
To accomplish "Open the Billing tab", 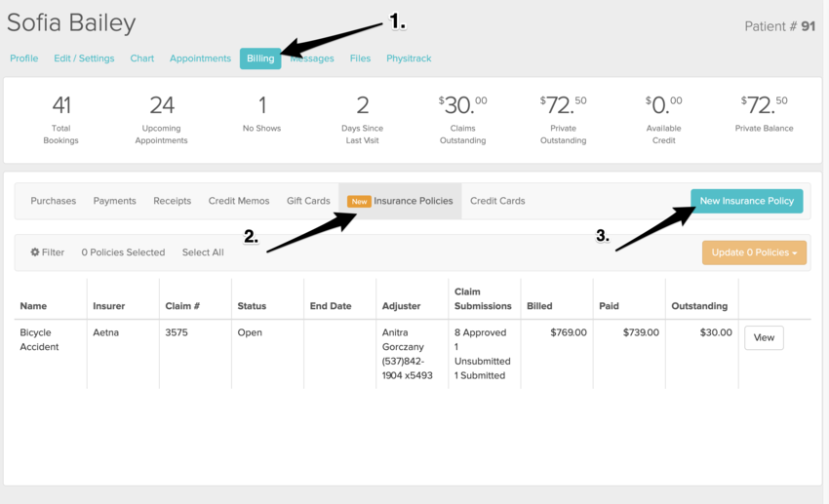I will tap(260, 58).
